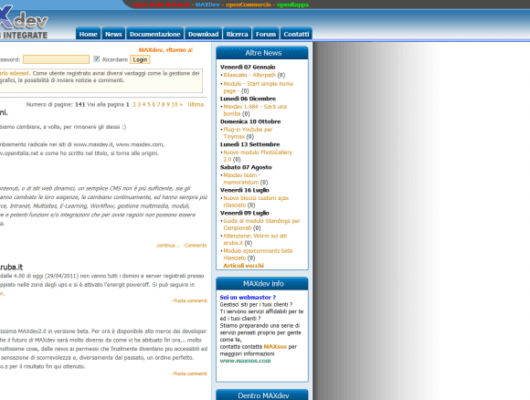Click 'Posta commenti' under the MAXdev2.0 article
530x400 pixels.
(190, 374)
